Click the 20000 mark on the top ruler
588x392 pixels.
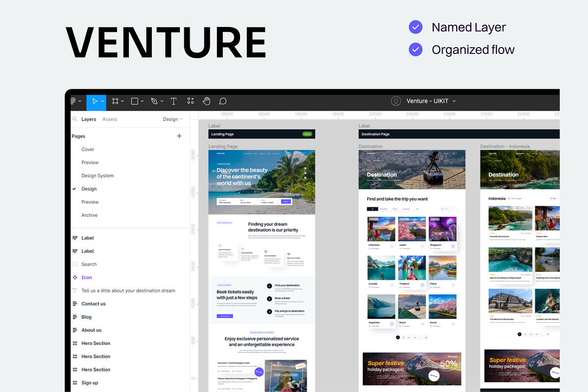pos(375,114)
